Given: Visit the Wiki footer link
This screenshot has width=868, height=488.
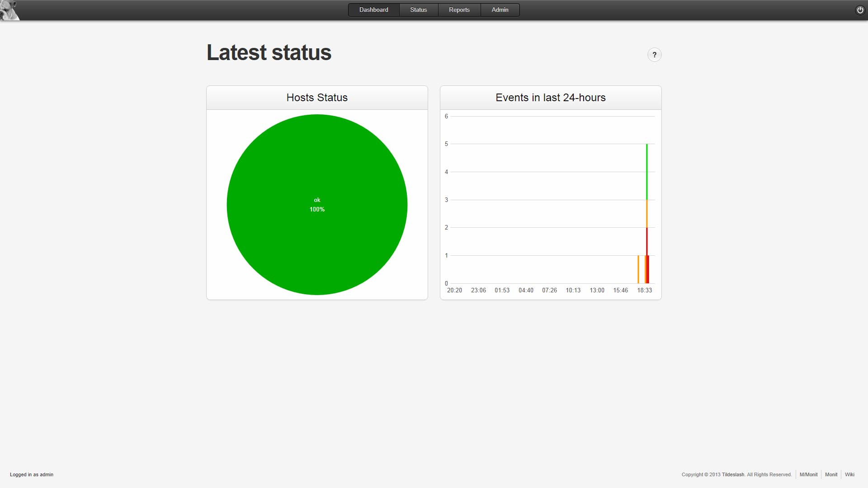Looking at the screenshot, I should [849, 474].
